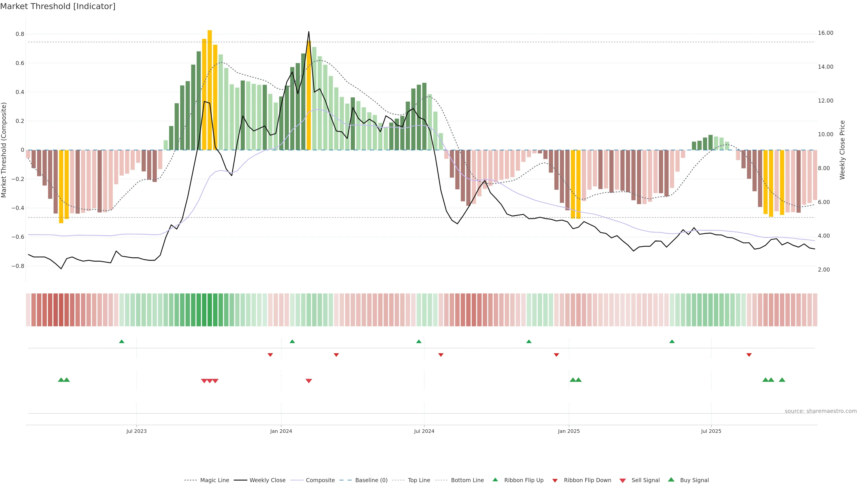The width and height of the screenshot is (868, 488).
Task: Click the Jan 2025 x-axis label
Action: tap(569, 431)
